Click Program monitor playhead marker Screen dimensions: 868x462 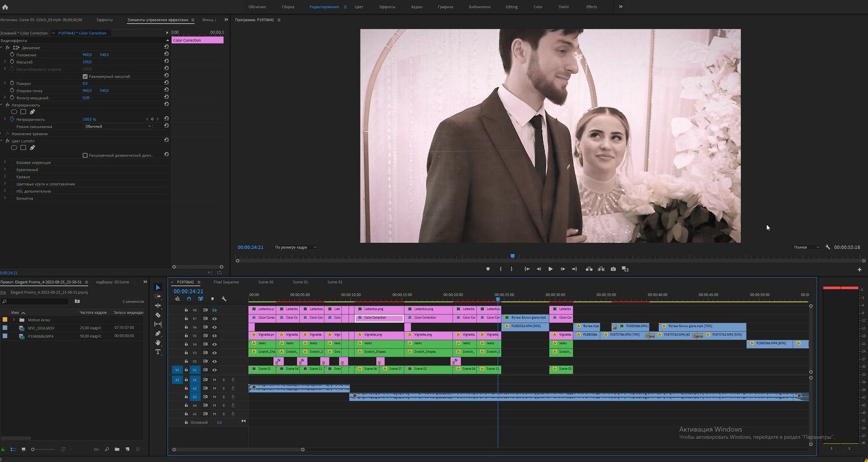[512, 256]
